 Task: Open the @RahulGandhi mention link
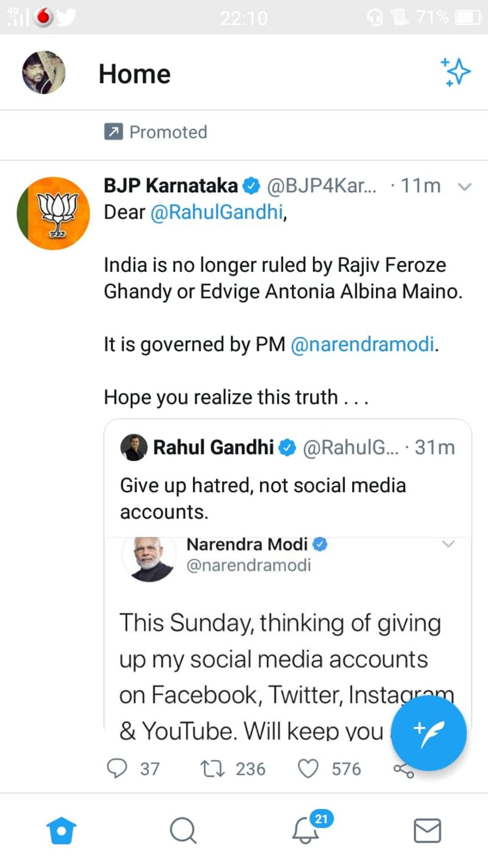point(217,212)
